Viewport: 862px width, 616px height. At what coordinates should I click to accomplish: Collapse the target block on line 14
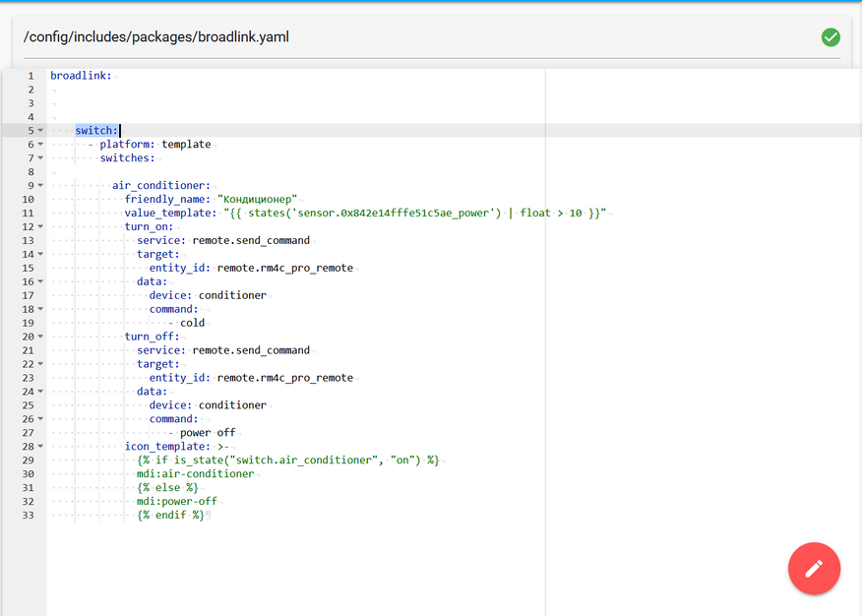[x=40, y=255]
